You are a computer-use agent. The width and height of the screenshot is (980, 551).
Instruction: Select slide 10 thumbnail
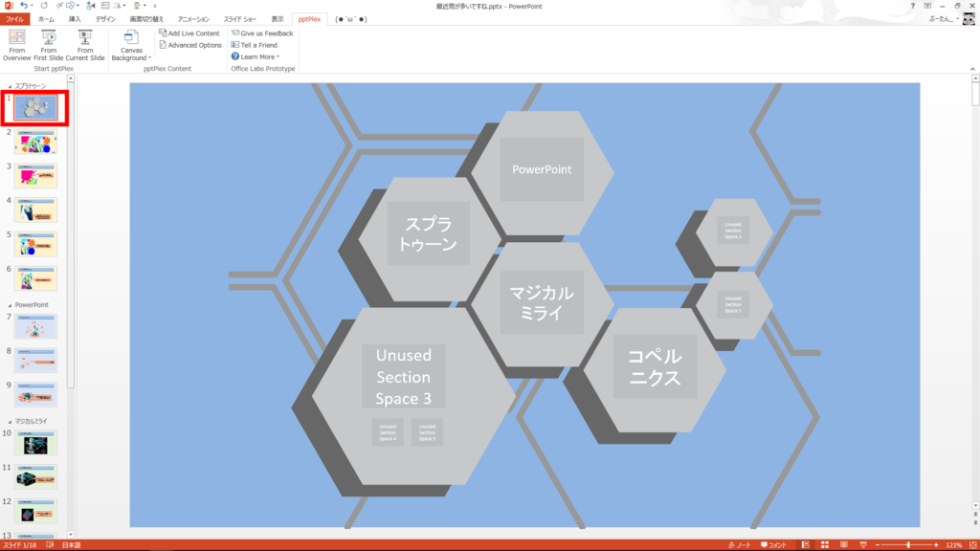coord(35,443)
